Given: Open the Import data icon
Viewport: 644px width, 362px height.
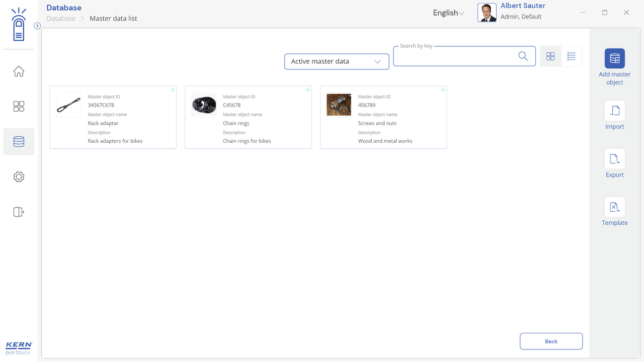Looking at the screenshot, I should 614,111.
